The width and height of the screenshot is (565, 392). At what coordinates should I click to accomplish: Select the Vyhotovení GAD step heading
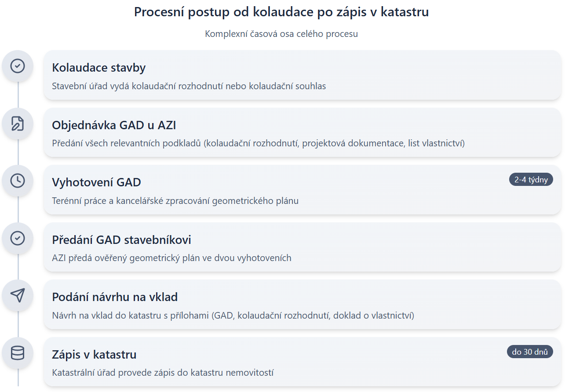tap(96, 182)
